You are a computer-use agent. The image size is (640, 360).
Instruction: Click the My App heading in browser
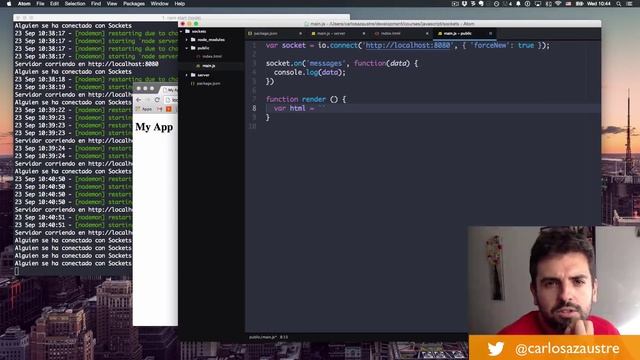154,127
